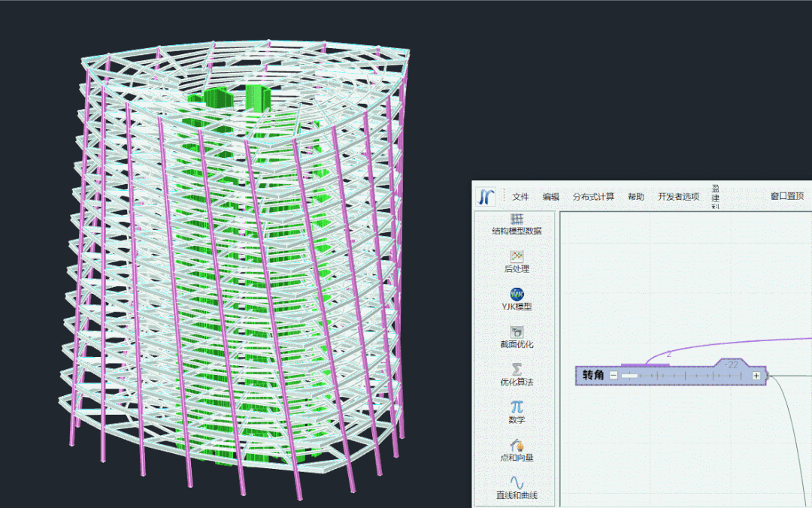
Task: Click the plus button on 转角 slider
Action: (756, 376)
